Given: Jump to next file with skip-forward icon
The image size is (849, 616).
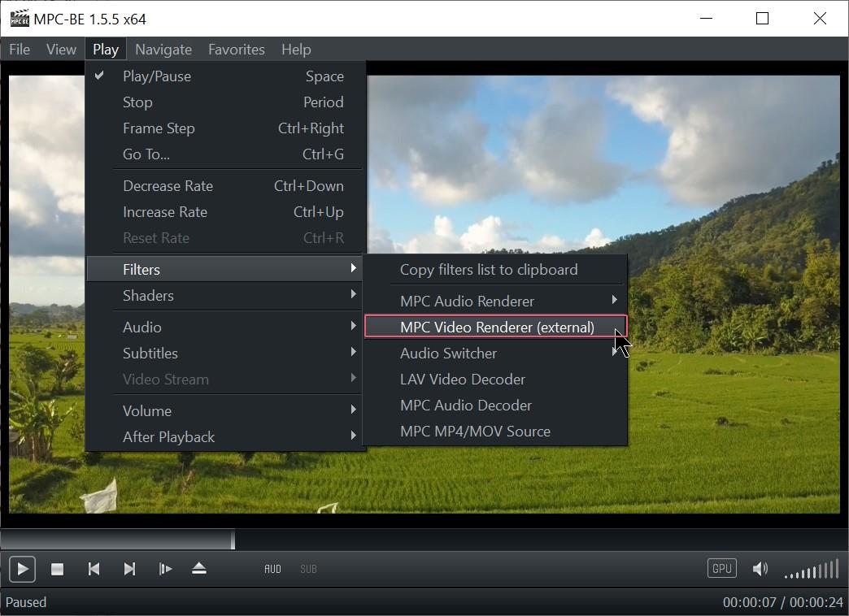Looking at the screenshot, I should click(129, 569).
